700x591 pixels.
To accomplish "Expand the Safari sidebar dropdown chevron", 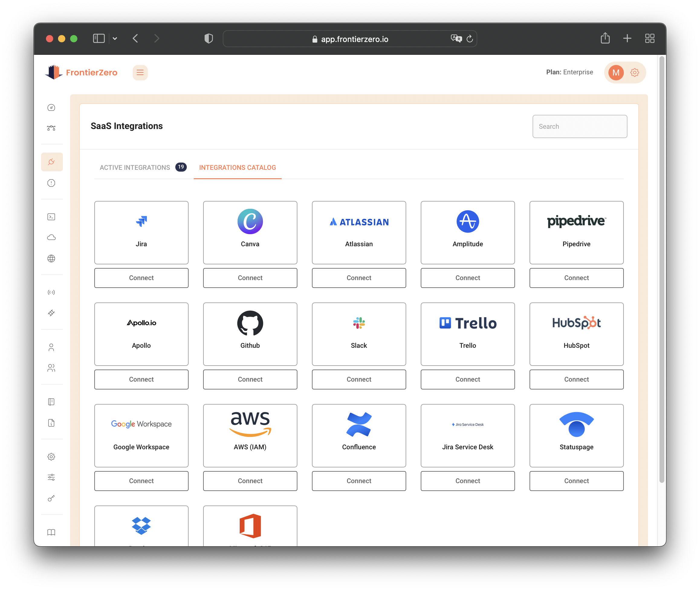I will 115,39.
